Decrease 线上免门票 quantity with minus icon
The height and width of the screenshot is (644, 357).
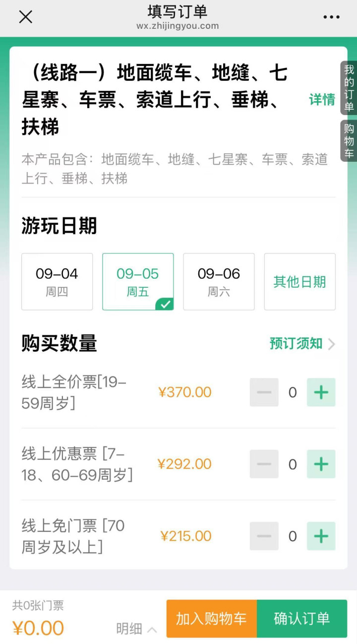(x=264, y=536)
